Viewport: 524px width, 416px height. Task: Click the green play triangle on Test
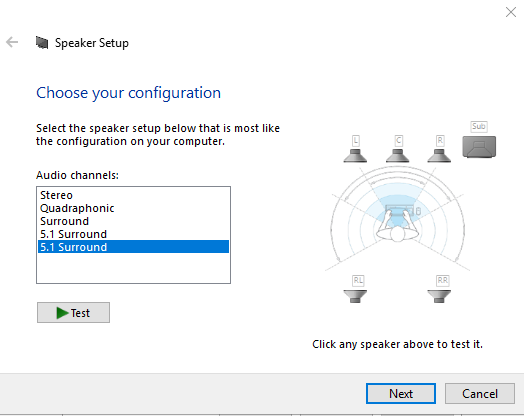pyautogui.click(x=62, y=313)
